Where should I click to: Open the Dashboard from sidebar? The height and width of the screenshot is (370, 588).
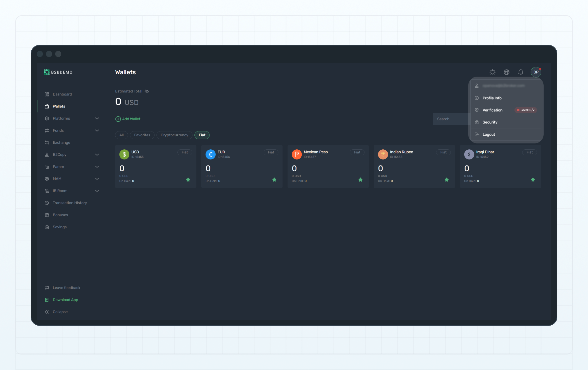[x=62, y=94]
